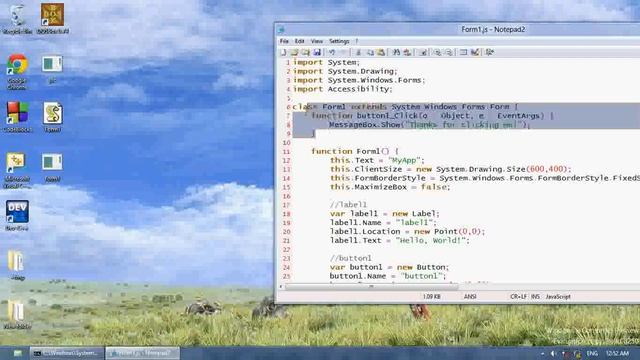Image resolution: width=640 pixels, height=360 pixels.
Task: Click the 'function Form1() {' line
Action: (355, 151)
